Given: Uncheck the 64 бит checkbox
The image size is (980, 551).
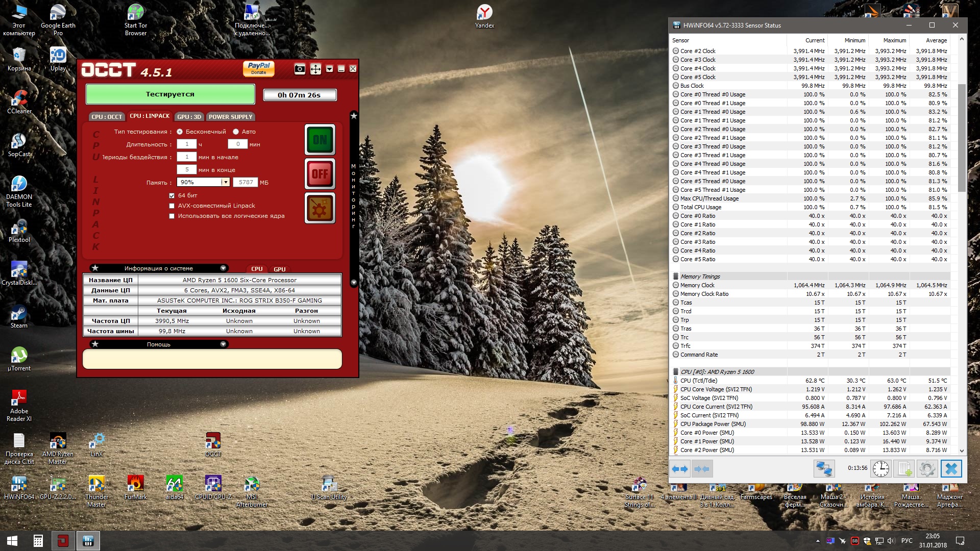Looking at the screenshot, I should point(172,195).
